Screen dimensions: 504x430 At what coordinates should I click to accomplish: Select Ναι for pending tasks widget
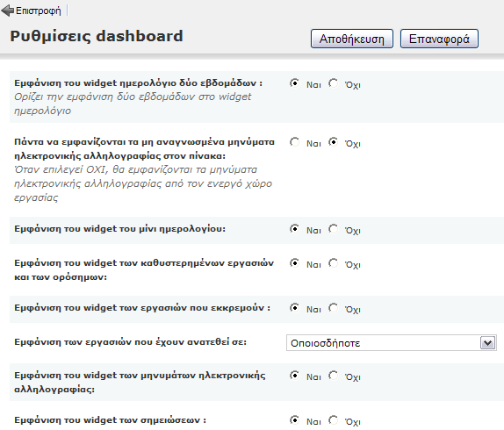coord(294,308)
